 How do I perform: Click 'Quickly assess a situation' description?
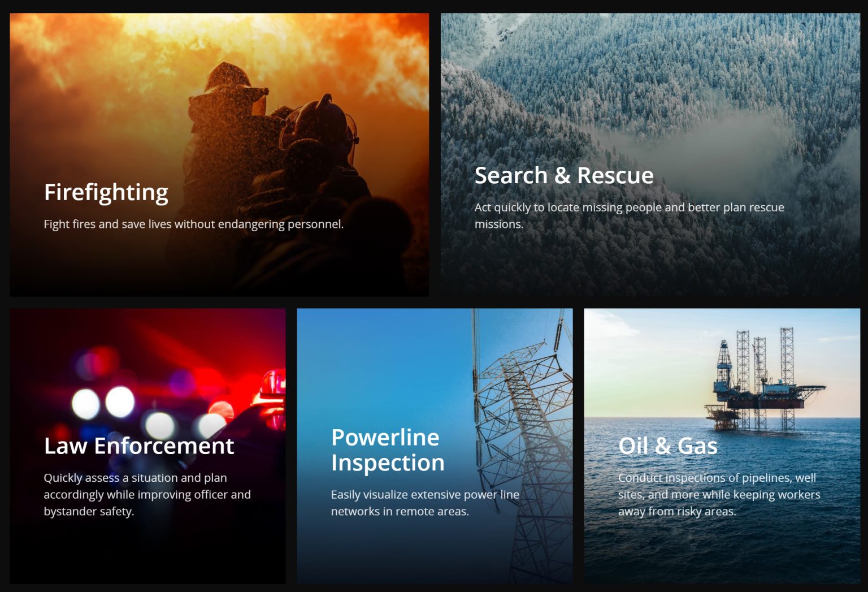(x=147, y=495)
